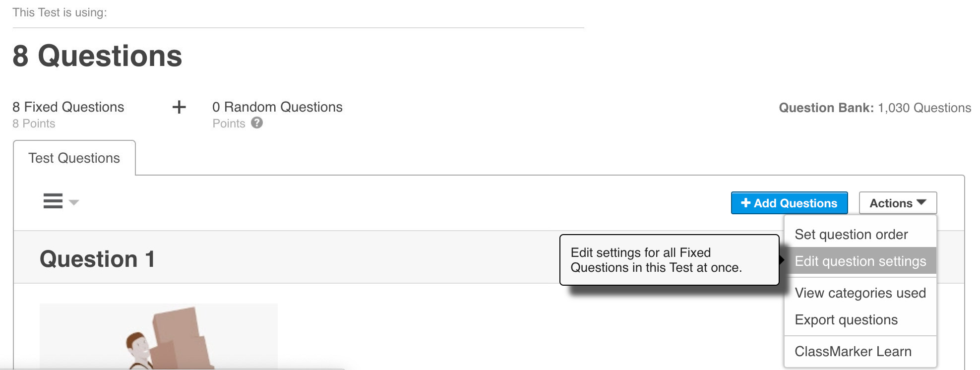Click the large 8 Questions heading
980x370 pixels.
tap(98, 56)
